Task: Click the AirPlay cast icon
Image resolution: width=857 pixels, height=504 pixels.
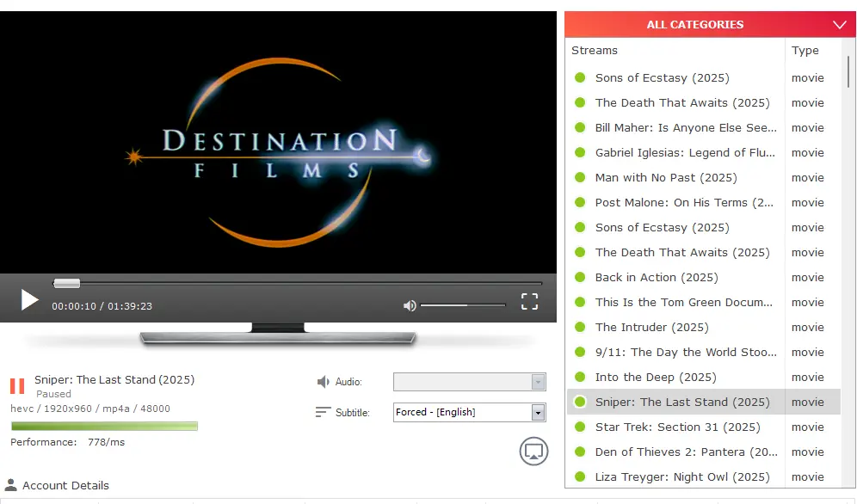Action: [533, 451]
